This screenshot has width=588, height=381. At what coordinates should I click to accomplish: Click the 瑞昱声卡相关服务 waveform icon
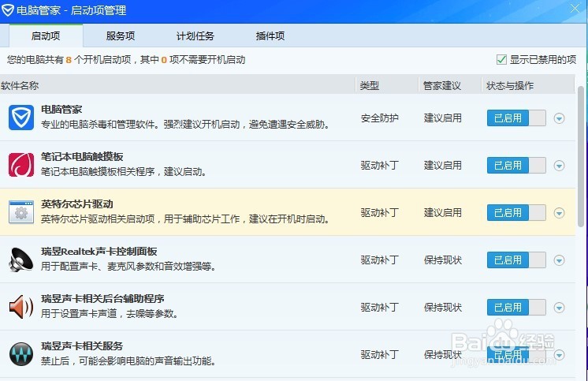21,354
